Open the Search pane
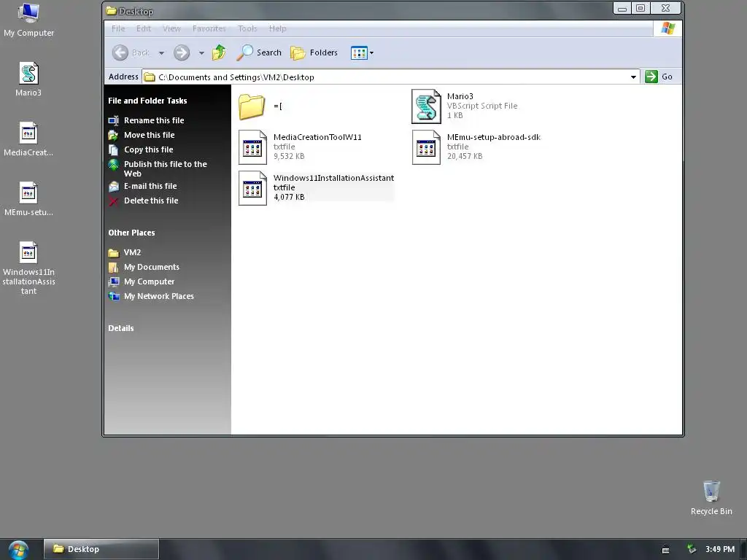The height and width of the screenshot is (560, 747). click(259, 52)
